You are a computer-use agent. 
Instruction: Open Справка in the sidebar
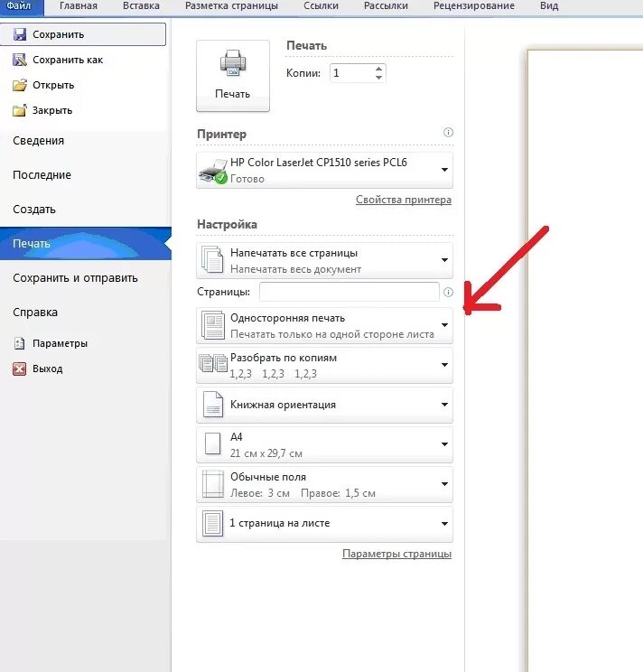35,312
